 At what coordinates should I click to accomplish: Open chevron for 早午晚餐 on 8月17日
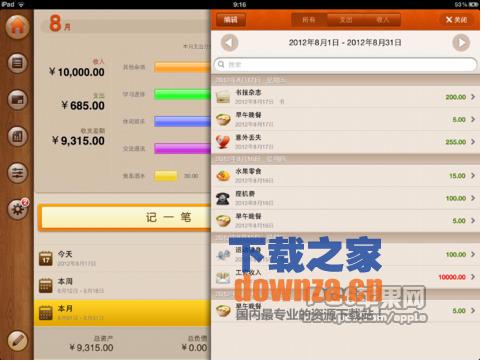tap(473, 119)
